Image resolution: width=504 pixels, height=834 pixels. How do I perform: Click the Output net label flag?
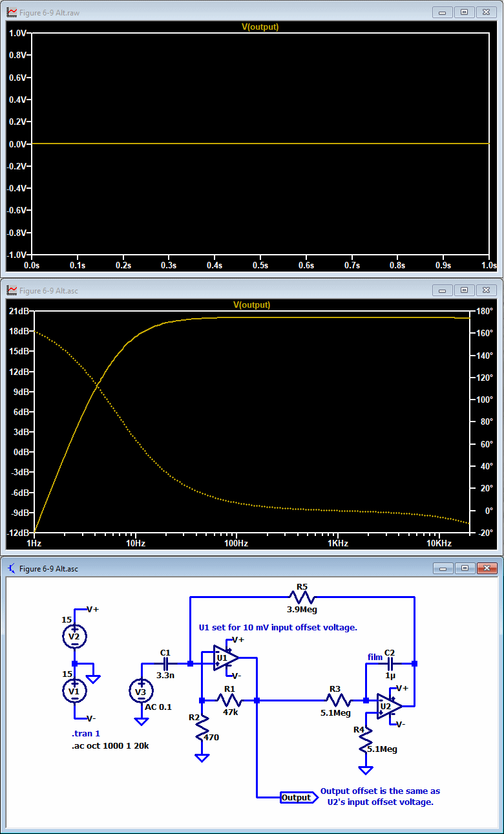pyautogui.click(x=297, y=797)
